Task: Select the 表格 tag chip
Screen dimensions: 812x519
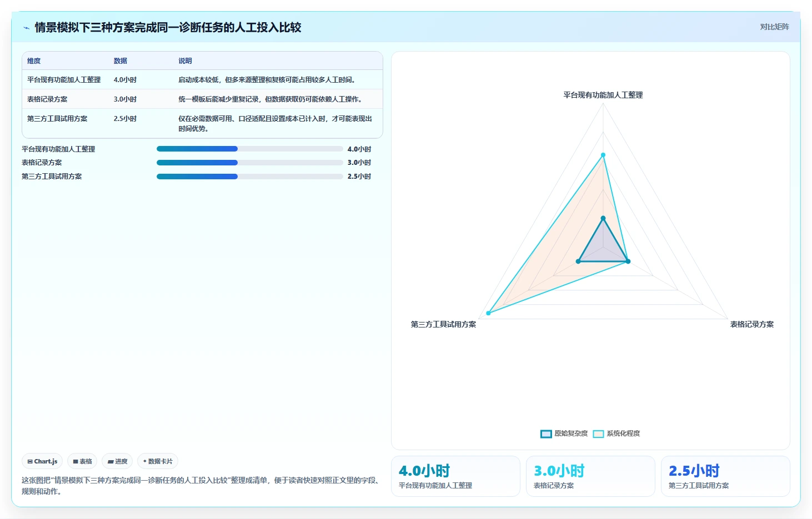Action: click(x=82, y=461)
